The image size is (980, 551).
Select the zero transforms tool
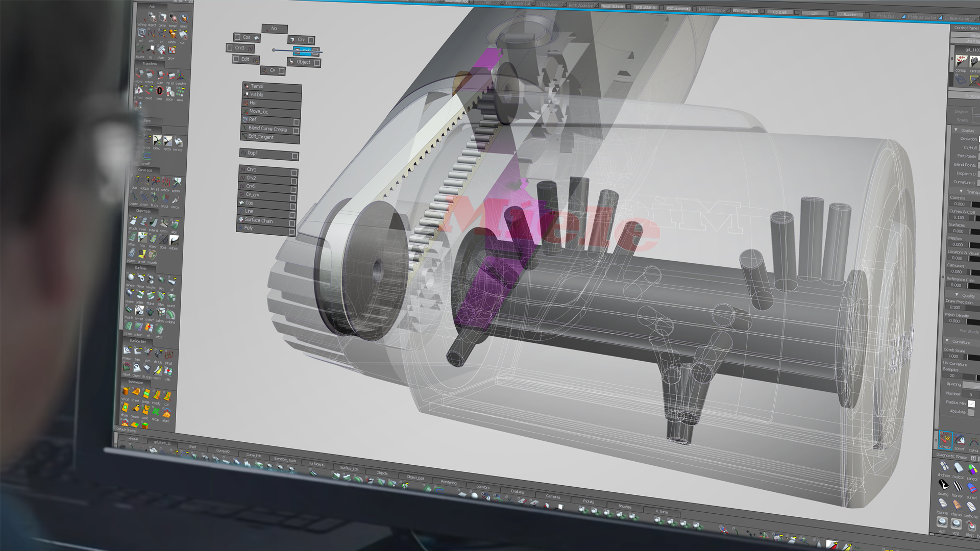[x=159, y=91]
